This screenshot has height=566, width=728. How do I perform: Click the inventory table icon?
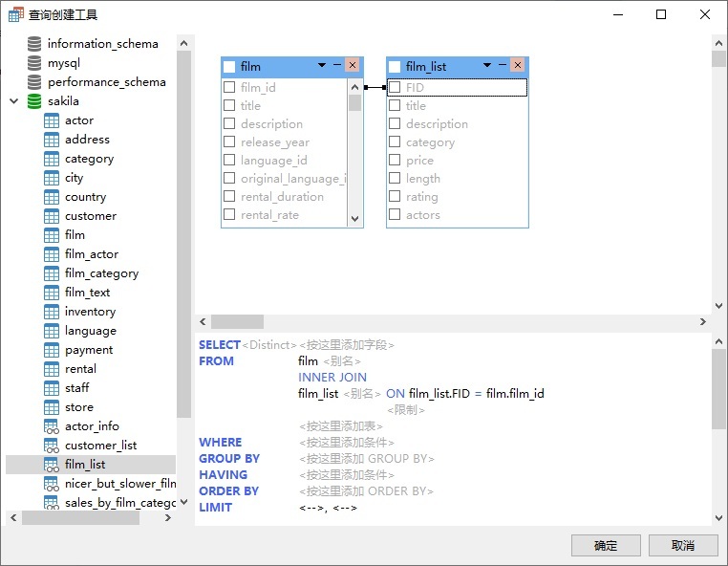click(x=52, y=312)
